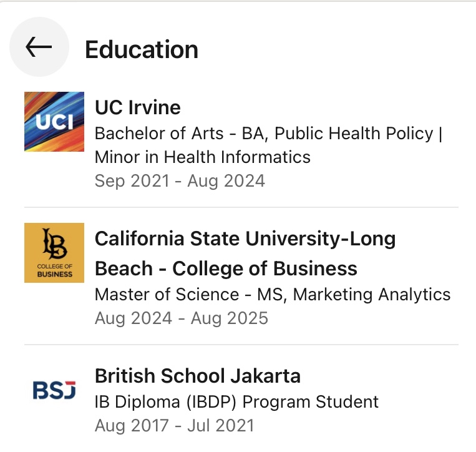Open the British School Jakarta school name
Viewport: 476px width, 452px height.
point(198,376)
